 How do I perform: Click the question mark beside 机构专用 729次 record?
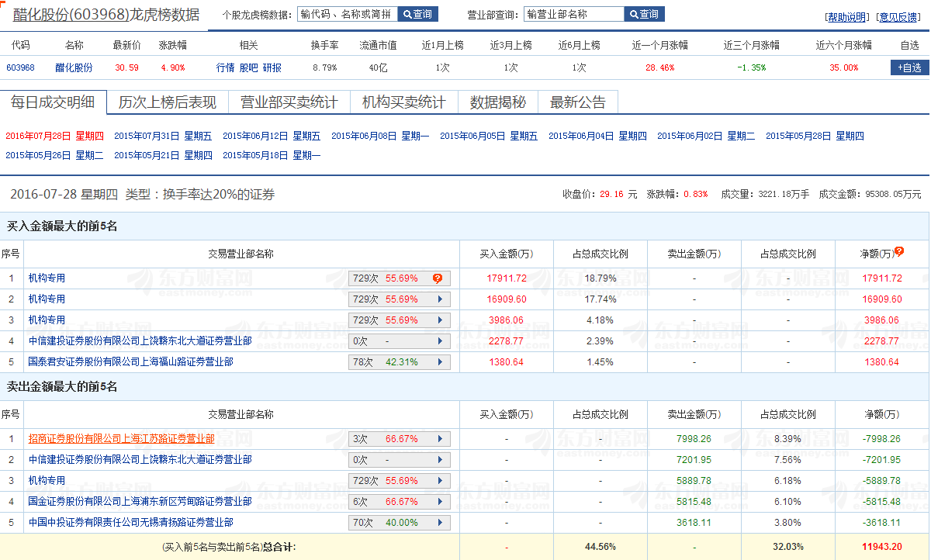(438, 278)
